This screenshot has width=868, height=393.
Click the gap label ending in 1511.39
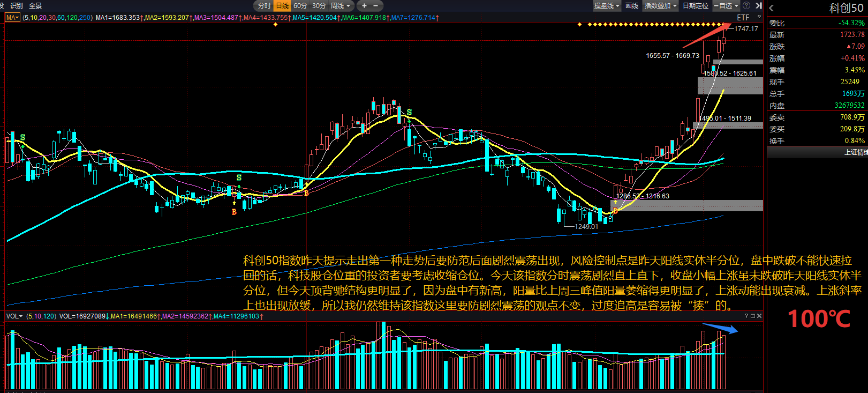tap(725, 118)
